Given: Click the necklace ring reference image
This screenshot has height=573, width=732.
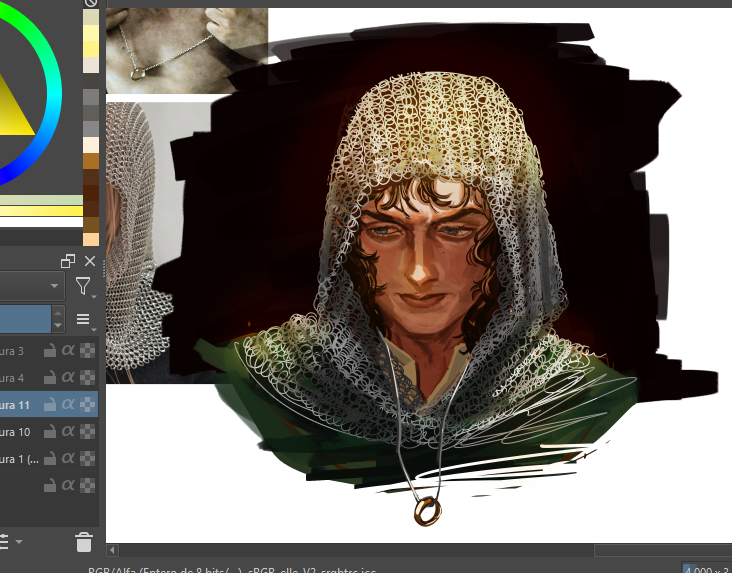Looking at the screenshot, I should click(187, 50).
